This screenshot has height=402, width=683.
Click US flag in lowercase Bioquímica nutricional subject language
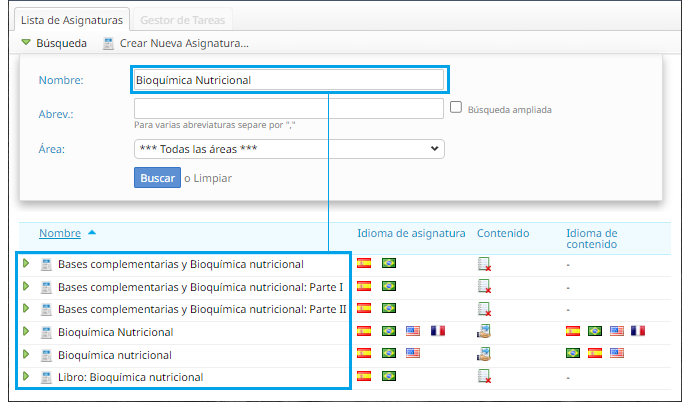tap(413, 353)
